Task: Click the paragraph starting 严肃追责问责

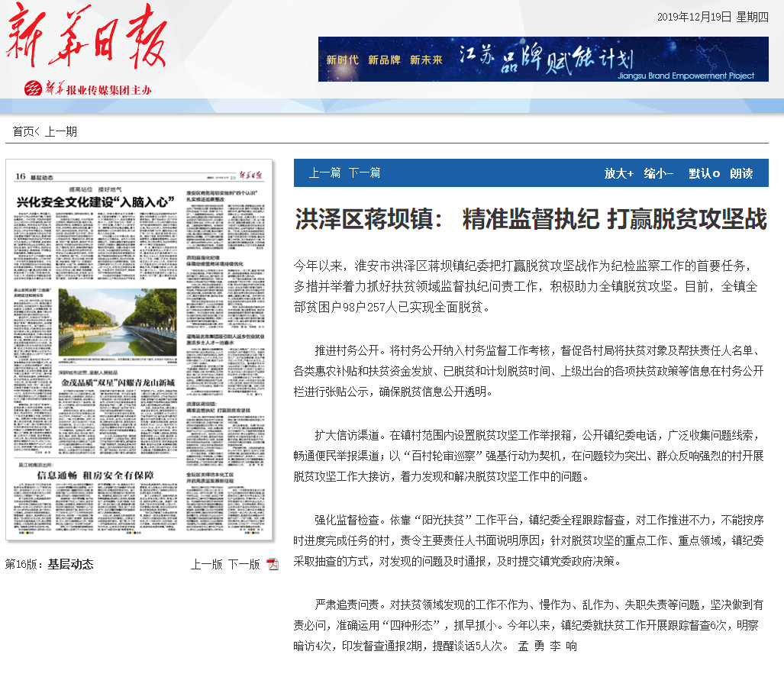Action: click(x=528, y=625)
